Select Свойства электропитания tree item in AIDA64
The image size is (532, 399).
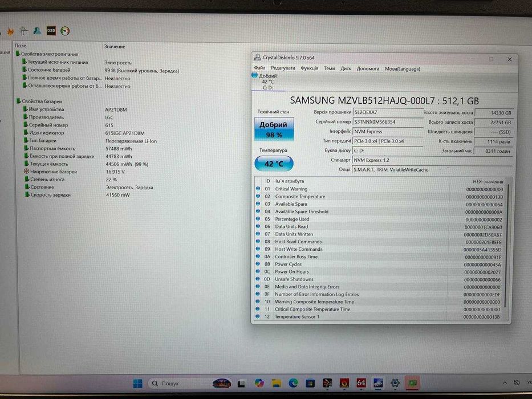[50, 54]
